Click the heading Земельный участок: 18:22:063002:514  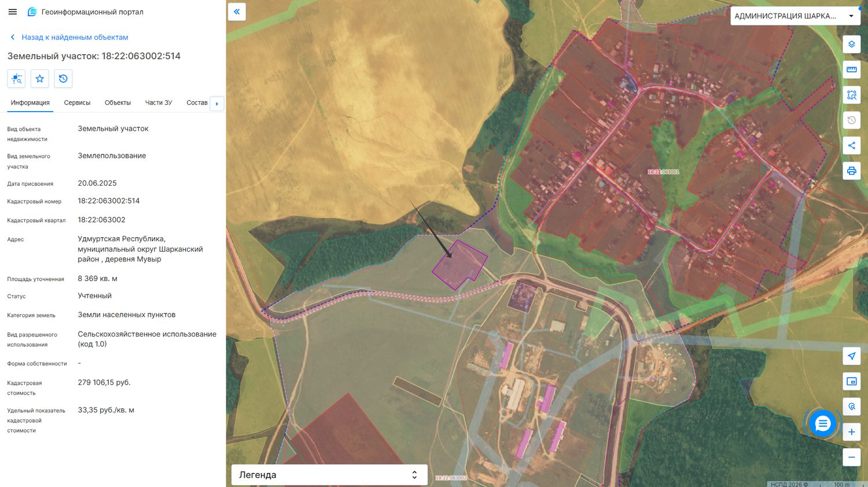point(94,56)
